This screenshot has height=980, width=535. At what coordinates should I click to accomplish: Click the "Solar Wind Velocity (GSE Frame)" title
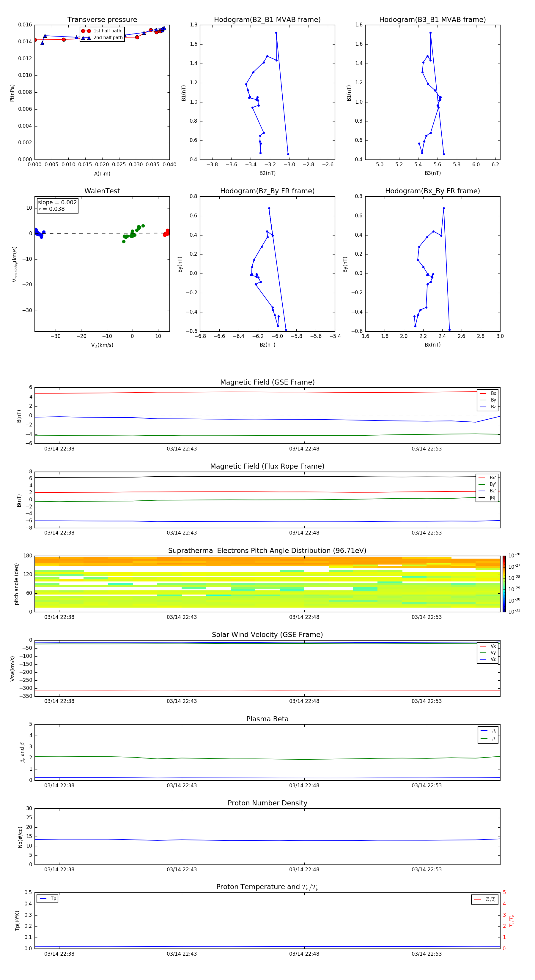(x=267, y=635)
